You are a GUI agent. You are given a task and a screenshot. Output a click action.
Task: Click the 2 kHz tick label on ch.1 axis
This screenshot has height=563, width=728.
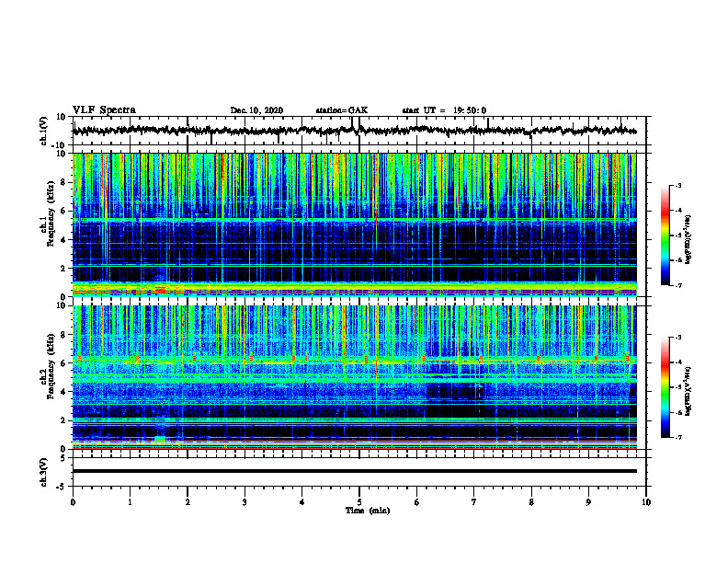tap(64, 269)
